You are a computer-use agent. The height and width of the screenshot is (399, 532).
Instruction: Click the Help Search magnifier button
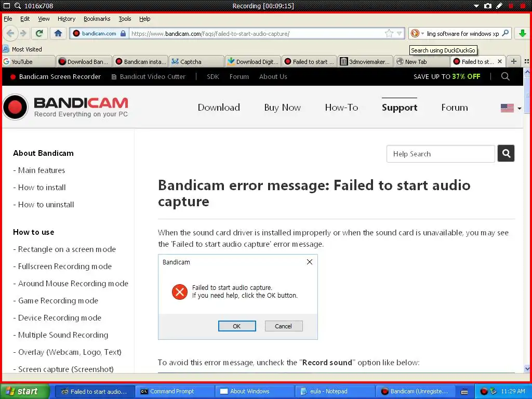click(x=506, y=153)
